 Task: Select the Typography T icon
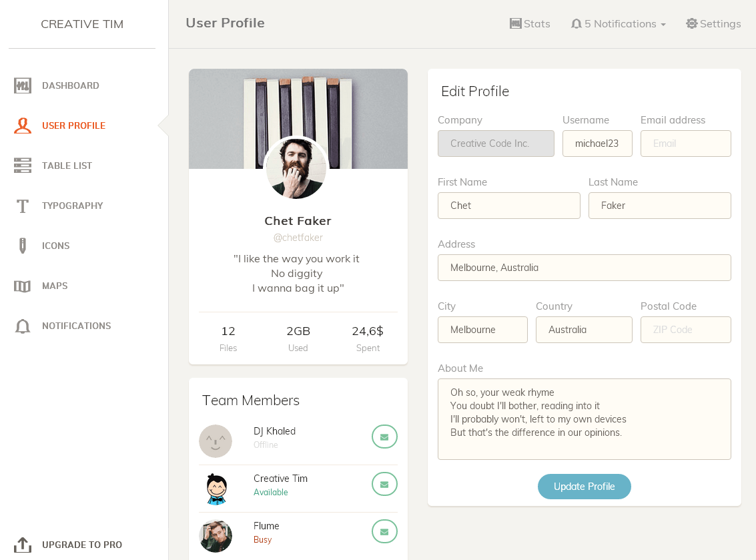(23, 206)
